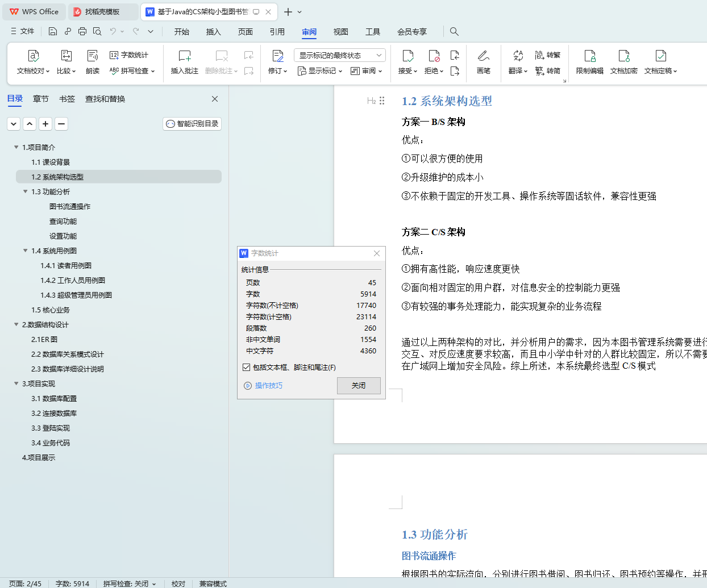707x588 pixels.
Task: Switch to the 找稻壳模板 tab
Action: point(102,12)
